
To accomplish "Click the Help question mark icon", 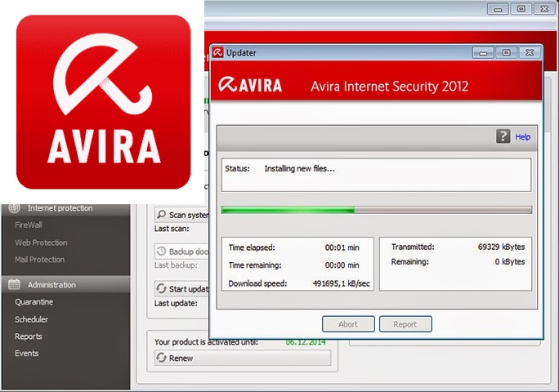I will [x=503, y=136].
